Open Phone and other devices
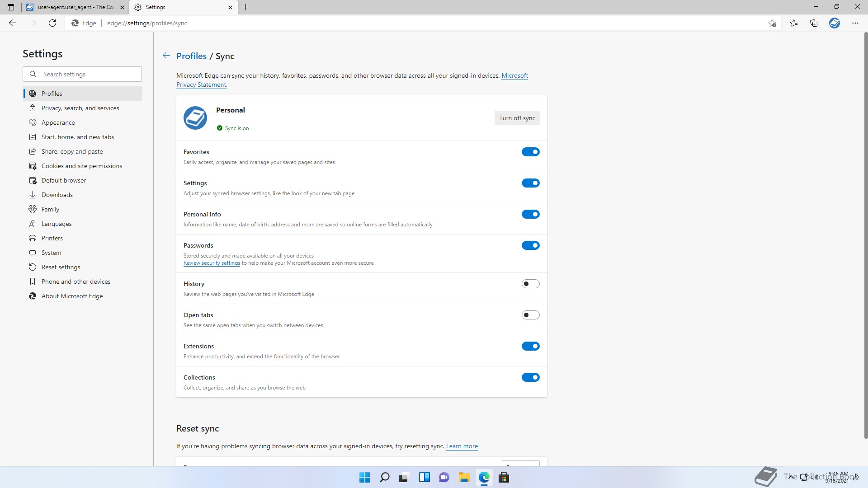The width and height of the screenshot is (868, 488). (x=82, y=282)
